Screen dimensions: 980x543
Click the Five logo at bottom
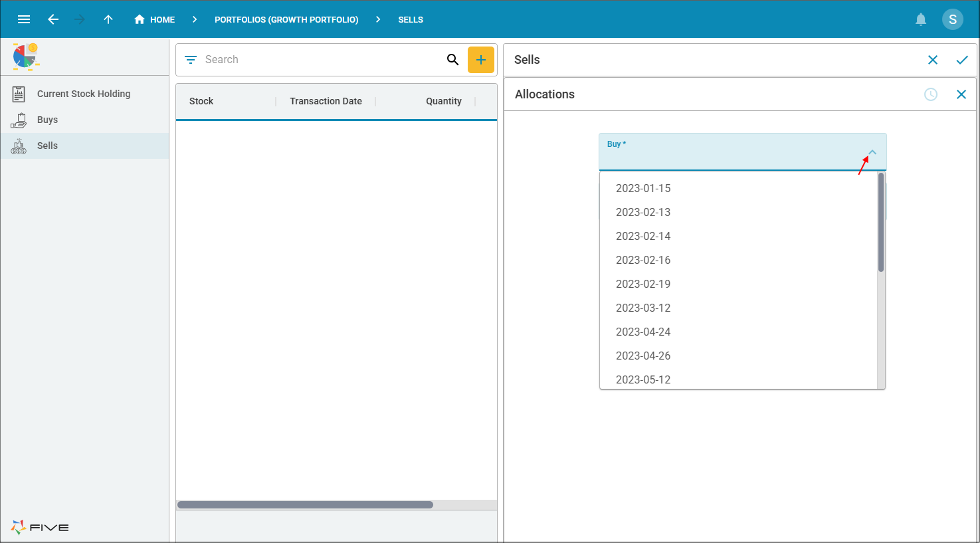pos(40,528)
